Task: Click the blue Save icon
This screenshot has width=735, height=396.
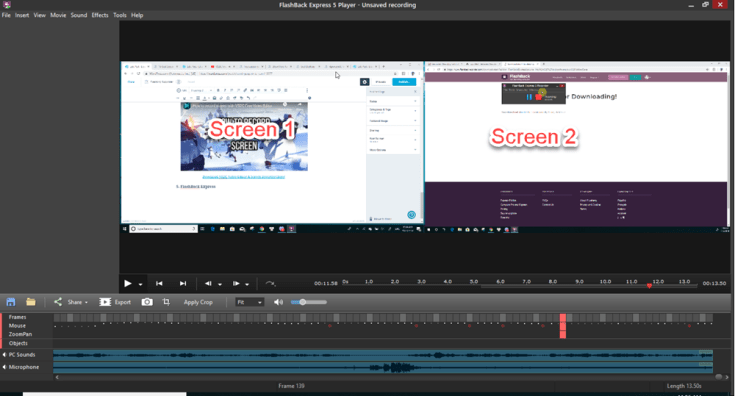Action: pos(11,302)
